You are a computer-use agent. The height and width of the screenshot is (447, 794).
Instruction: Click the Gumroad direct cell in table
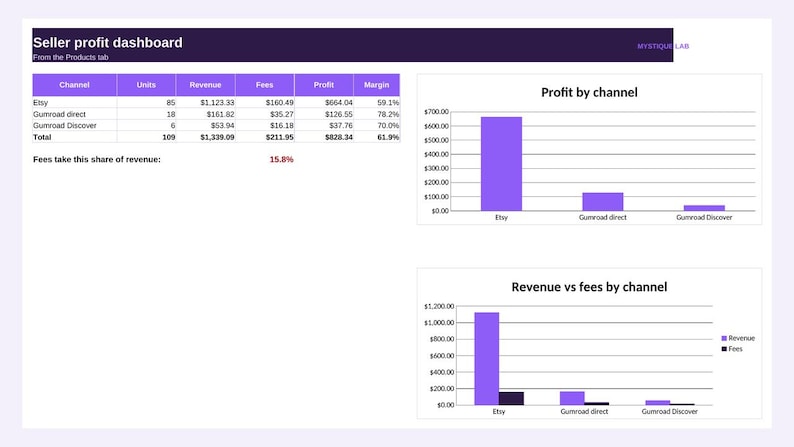tap(74, 114)
